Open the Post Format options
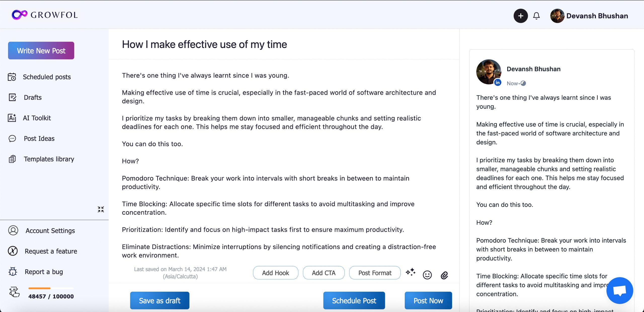 coord(375,273)
